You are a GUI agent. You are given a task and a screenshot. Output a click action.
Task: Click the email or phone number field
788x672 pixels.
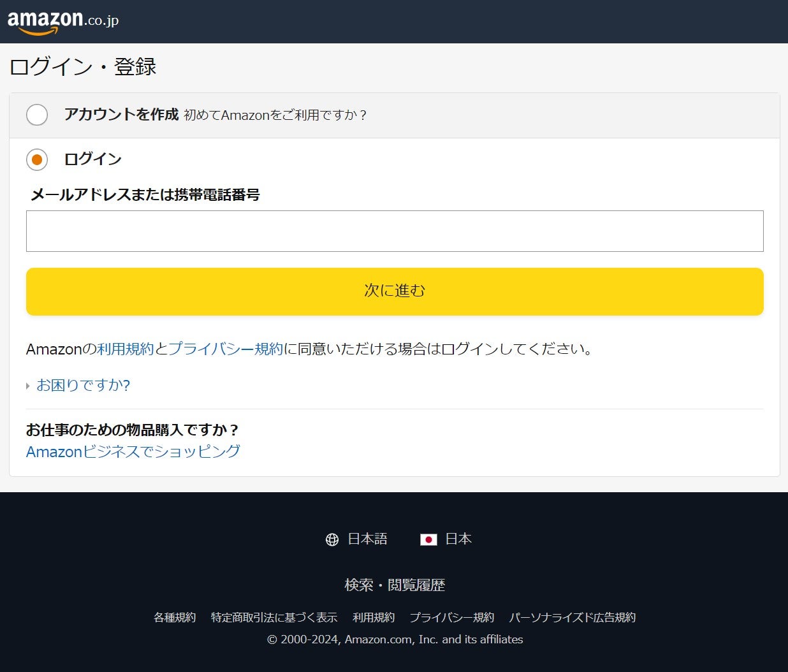pos(395,231)
